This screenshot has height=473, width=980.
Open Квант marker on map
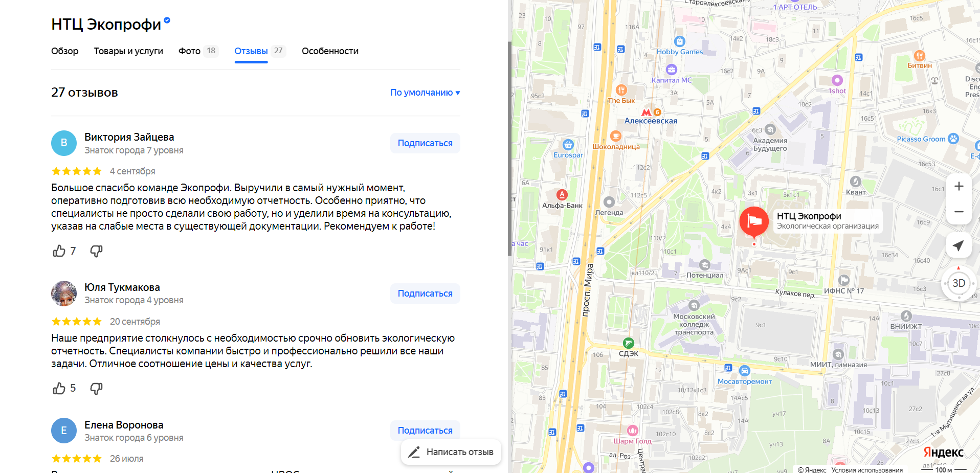coord(855,182)
